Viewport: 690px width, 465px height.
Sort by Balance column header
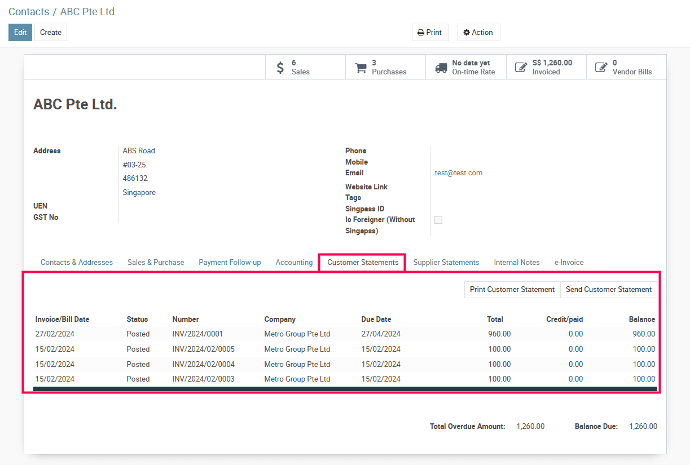pyautogui.click(x=642, y=319)
